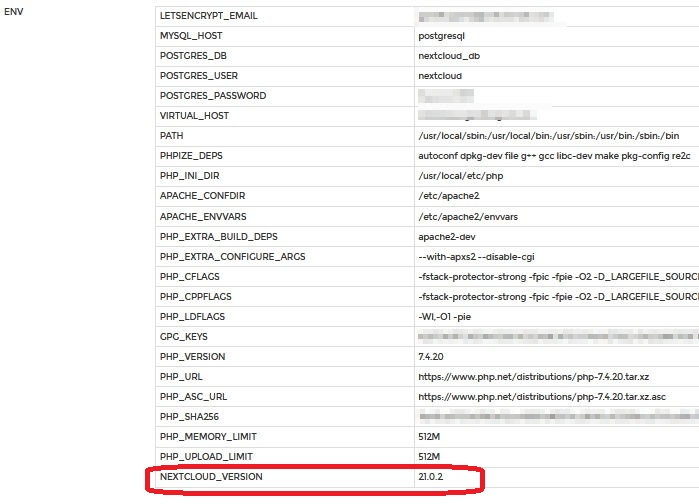This screenshot has height=504, width=699.
Task: Select the POSTGRES_USER value nextcloud
Action: click(439, 76)
